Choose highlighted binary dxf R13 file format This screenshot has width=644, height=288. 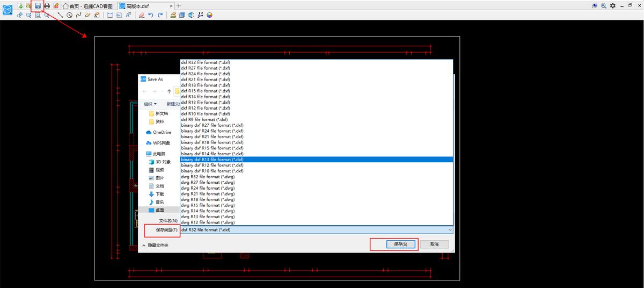[x=317, y=160]
